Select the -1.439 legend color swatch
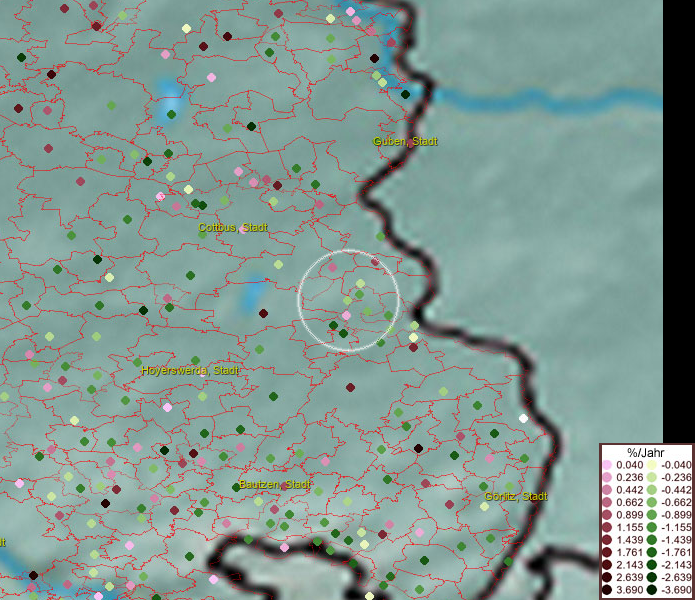This screenshot has height=600, width=695. 652,540
